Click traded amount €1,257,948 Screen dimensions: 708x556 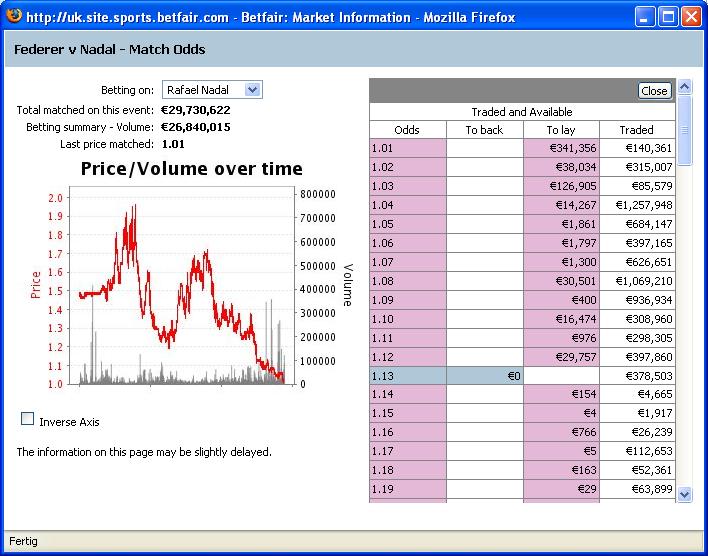[x=637, y=205]
